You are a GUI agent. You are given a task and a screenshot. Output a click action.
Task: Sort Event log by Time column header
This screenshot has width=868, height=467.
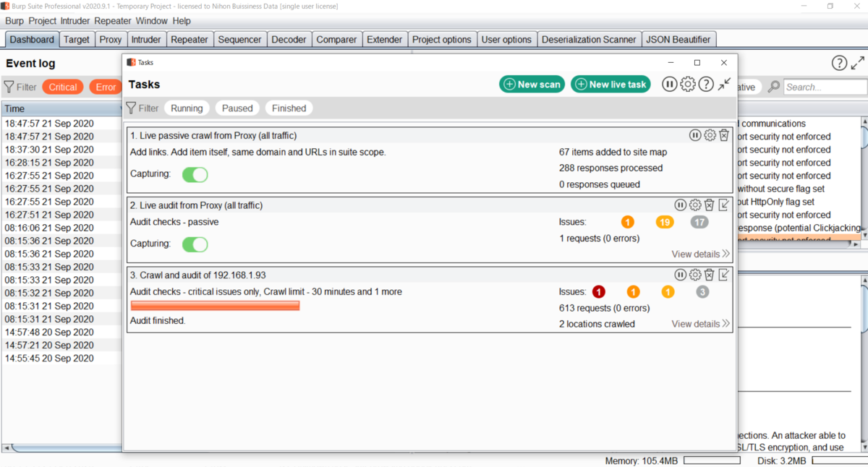62,109
